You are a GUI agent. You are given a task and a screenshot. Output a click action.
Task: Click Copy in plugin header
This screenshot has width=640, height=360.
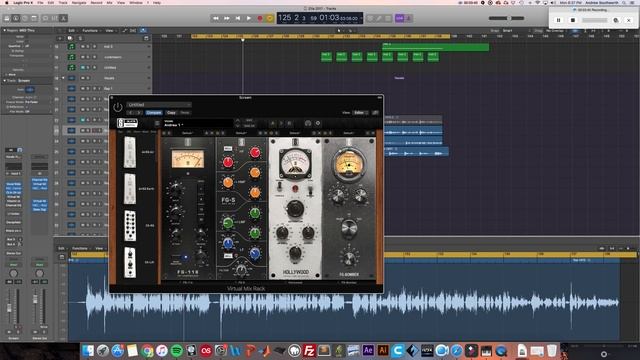171,113
